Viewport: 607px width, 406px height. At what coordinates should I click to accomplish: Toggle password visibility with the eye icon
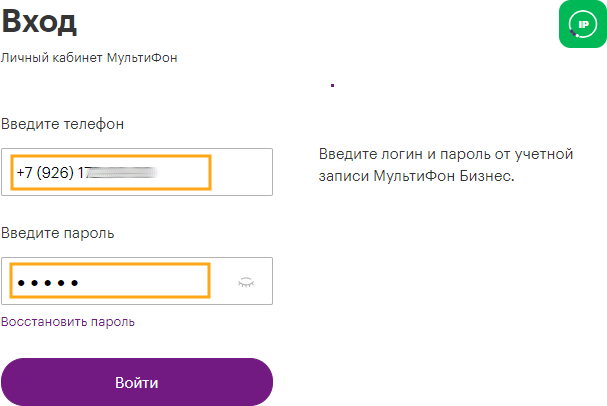pos(246,283)
